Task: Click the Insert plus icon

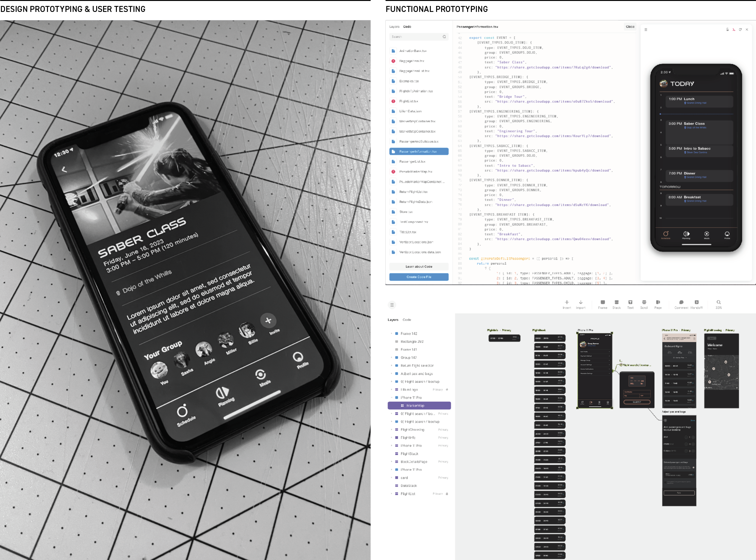Action: pyautogui.click(x=567, y=302)
